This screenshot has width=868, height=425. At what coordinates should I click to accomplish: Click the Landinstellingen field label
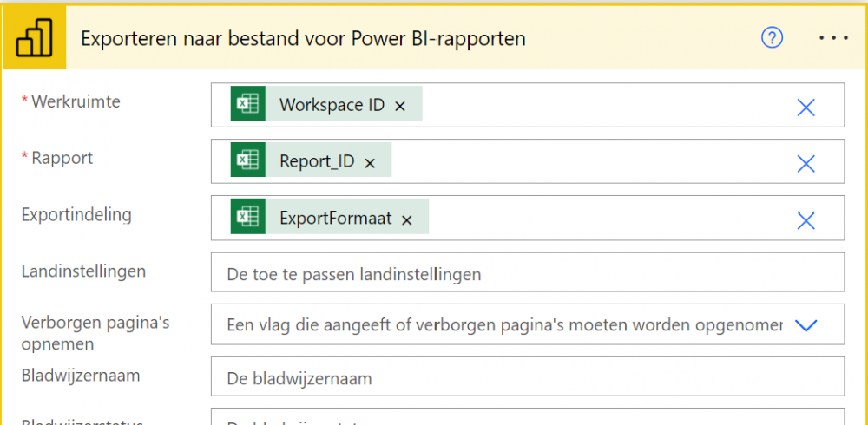click(x=83, y=271)
